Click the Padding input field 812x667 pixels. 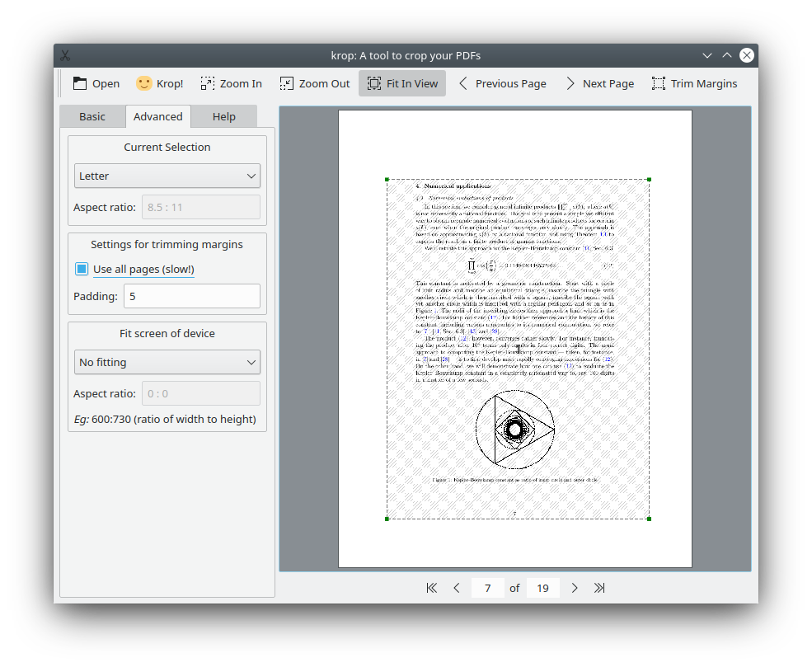[x=191, y=296]
